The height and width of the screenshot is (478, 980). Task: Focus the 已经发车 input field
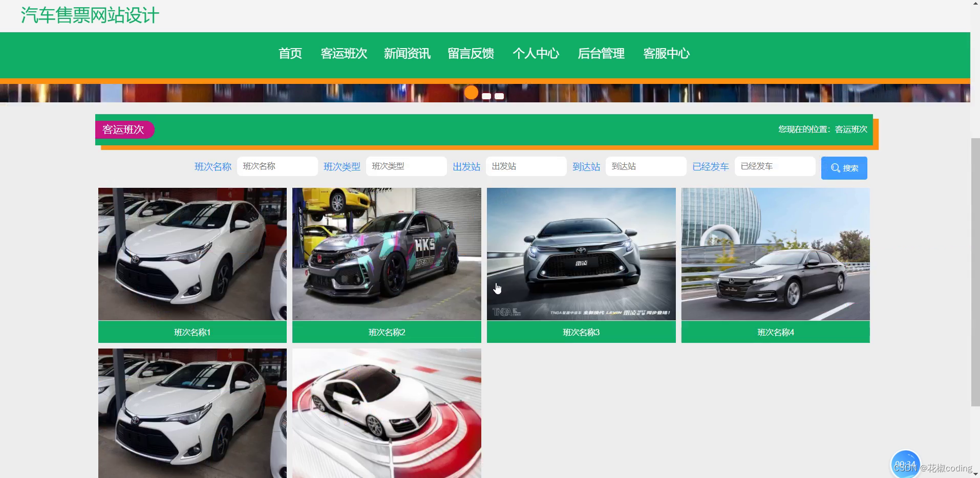point(775,166)
